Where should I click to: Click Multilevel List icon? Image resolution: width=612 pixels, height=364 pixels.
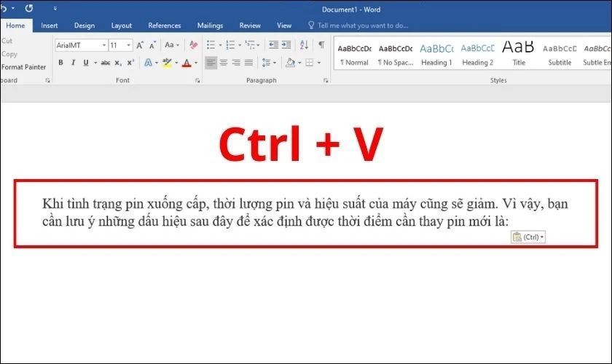[250, 45]
